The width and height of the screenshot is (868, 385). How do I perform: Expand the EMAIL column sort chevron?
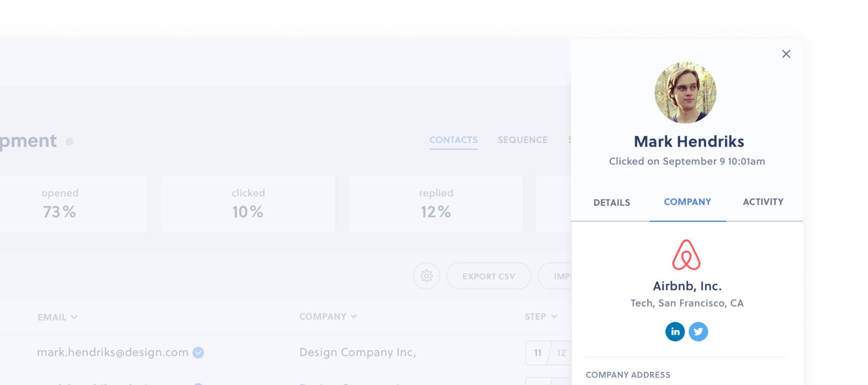coord(74,317)
